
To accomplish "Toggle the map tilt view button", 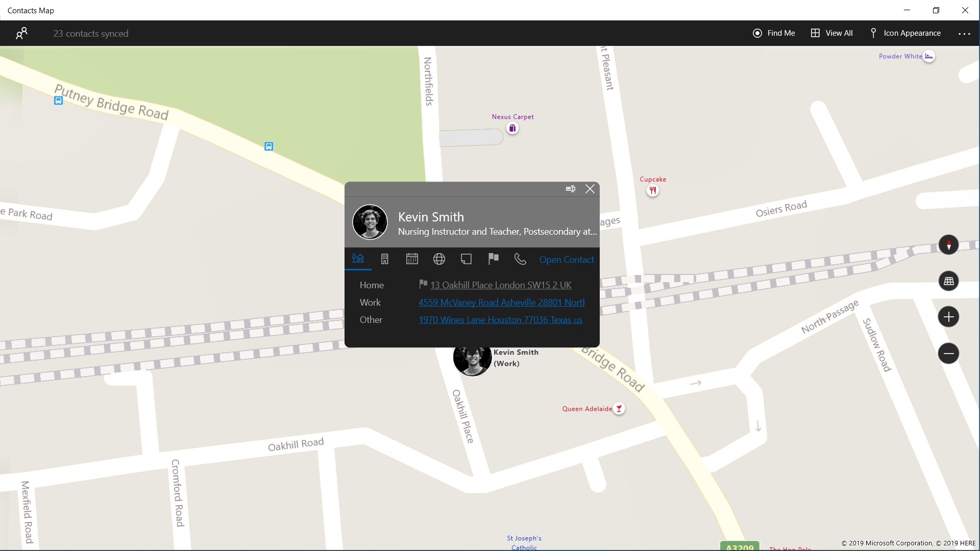I will (x=948, y=281).
